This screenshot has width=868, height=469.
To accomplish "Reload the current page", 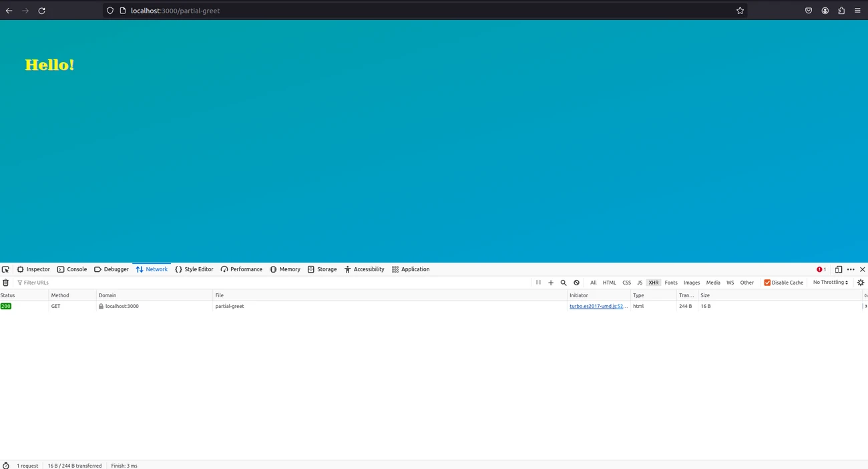I will click(x=41, y=11).
